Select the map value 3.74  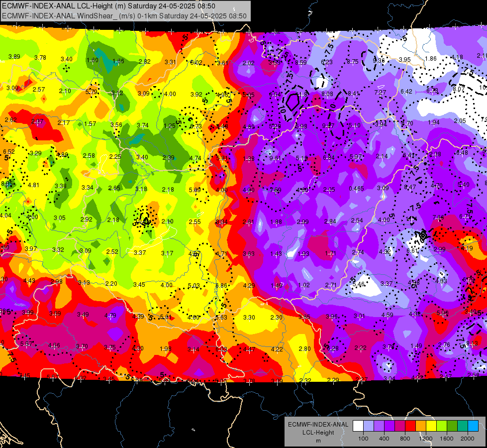[x=143, y=125]
